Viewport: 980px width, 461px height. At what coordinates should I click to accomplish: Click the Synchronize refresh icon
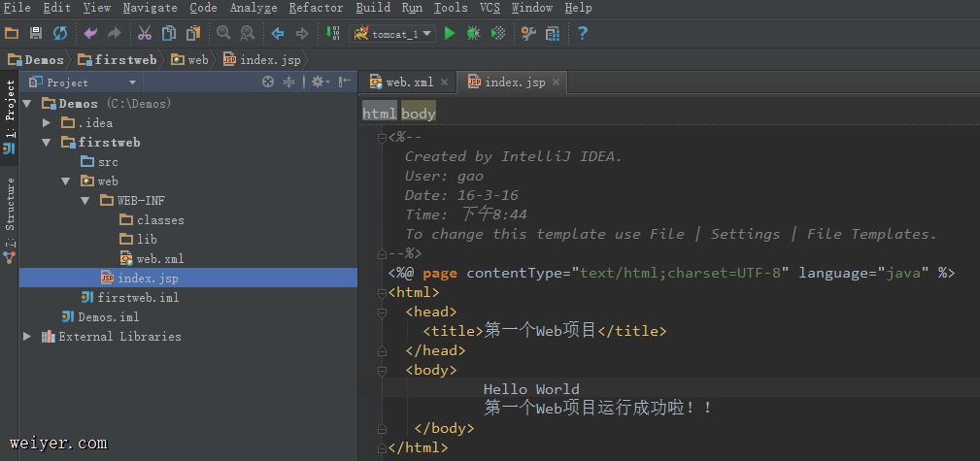coord(60,33)
